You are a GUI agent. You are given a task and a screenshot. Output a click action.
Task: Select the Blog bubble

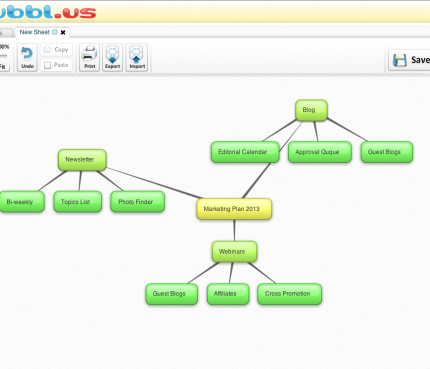click(x=311, y=110)
